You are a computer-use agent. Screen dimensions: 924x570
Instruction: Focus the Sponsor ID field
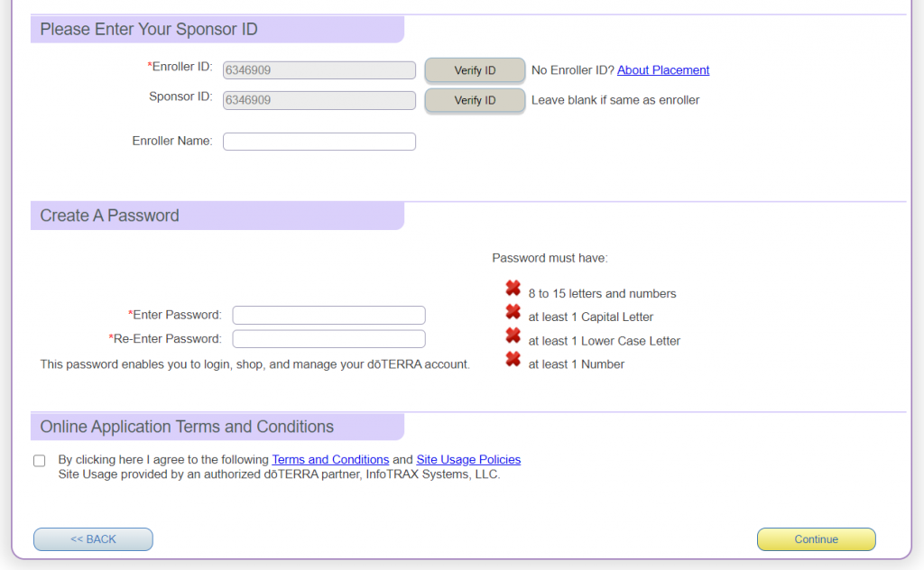[x=319, y=100]
